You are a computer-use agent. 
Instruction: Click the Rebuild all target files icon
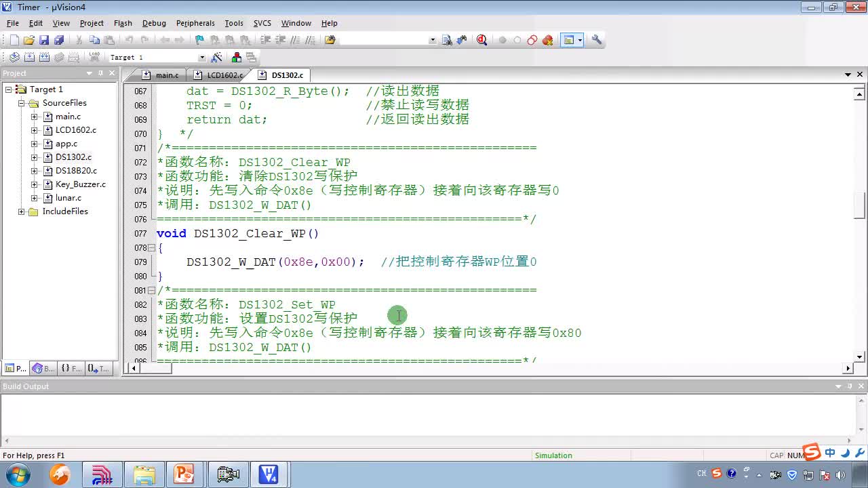tap(44, 57)
